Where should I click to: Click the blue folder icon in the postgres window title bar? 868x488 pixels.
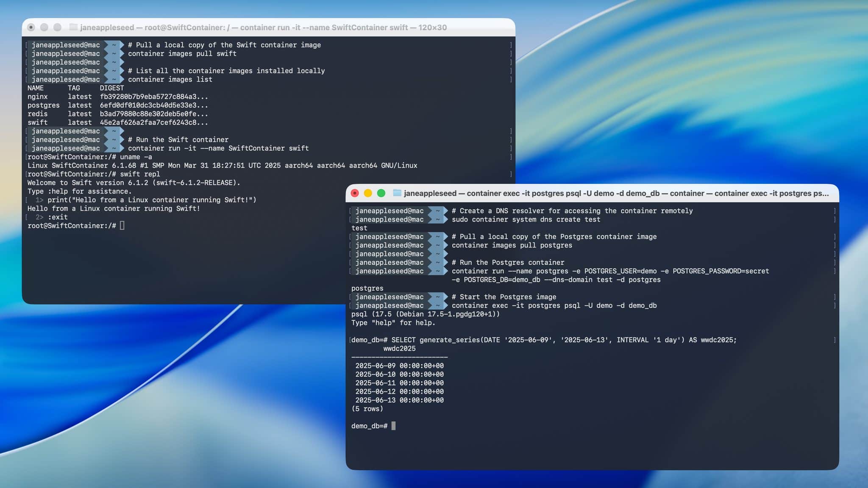point(398,193)
